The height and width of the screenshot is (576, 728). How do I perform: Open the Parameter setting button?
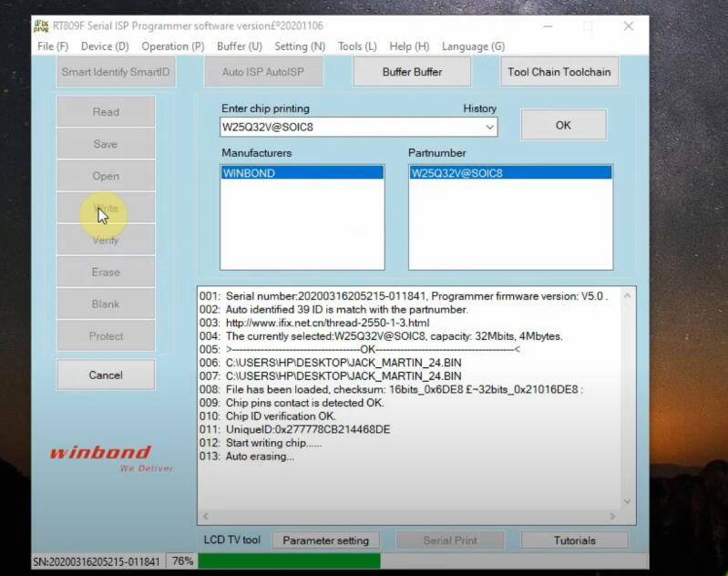[x=326, y=540]
